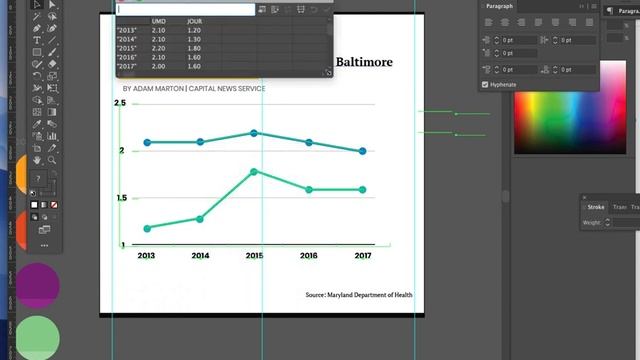640x360 pixels.
Task: Open the Paragraph panel flyout menu
Action: pyautogui.click(x=594, y=6)
